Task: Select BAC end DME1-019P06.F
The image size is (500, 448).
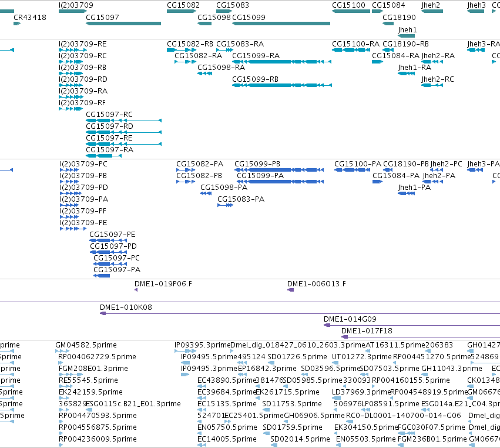Action: click(163, 284)
